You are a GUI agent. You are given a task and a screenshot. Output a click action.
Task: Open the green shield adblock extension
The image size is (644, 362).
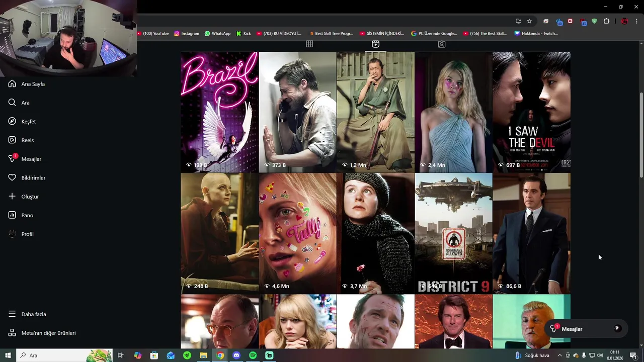pyautogui.click(x=594, y=21)
